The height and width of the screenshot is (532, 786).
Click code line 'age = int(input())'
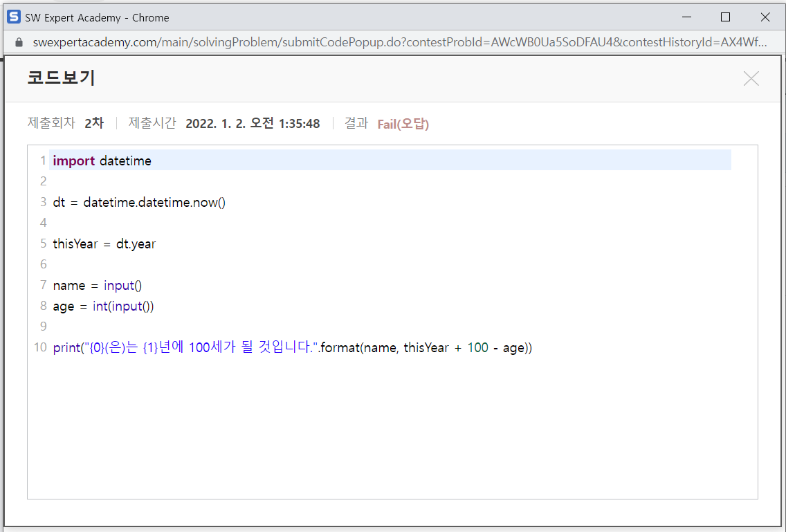point(103,306)
